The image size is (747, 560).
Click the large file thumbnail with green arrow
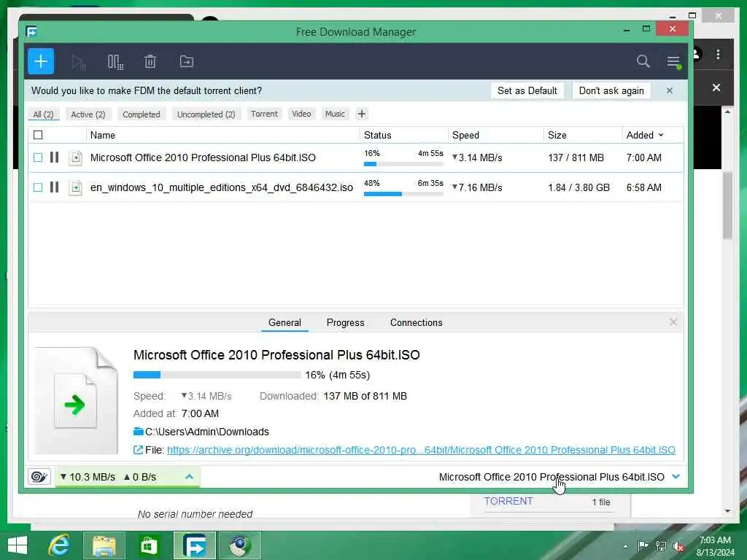pos(76,400)
